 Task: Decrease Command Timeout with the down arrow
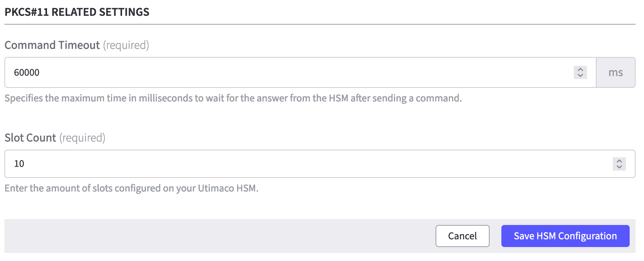click(x=580, y=75)
